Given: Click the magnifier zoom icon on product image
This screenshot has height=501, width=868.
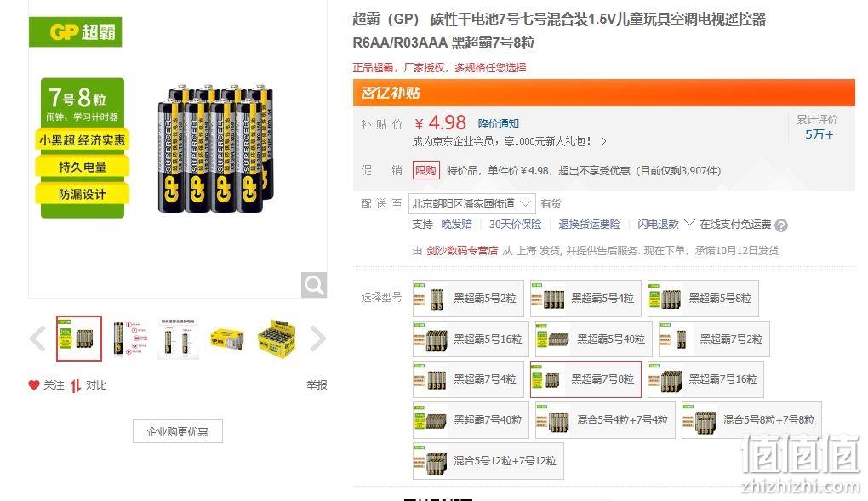Looking at the screenshot, I should click(x=314, y=285).
